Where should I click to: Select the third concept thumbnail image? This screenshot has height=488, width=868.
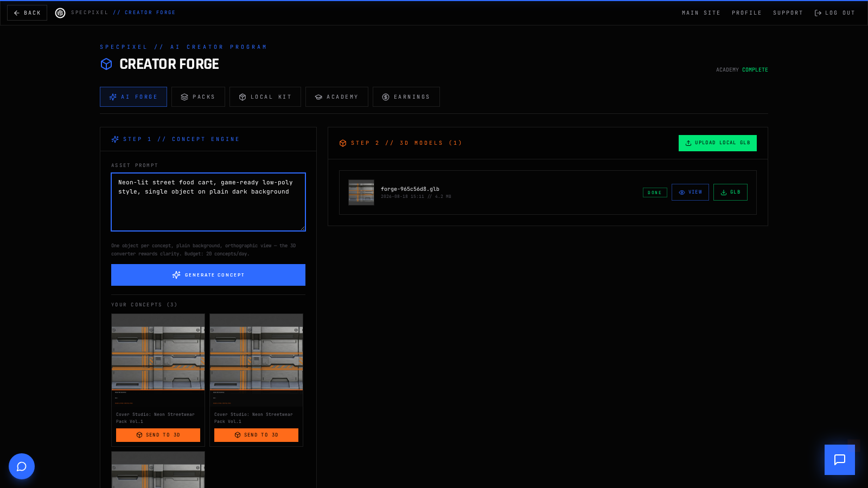(x=158, y=470)
